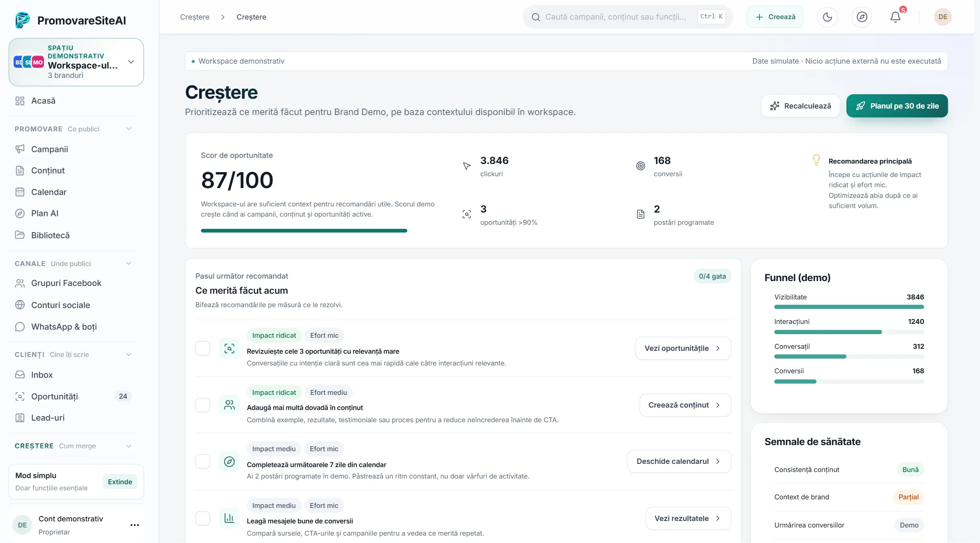Screen dimensions: 980x543
Task: Open Planul pe 30 de zile
Action: 897,106
